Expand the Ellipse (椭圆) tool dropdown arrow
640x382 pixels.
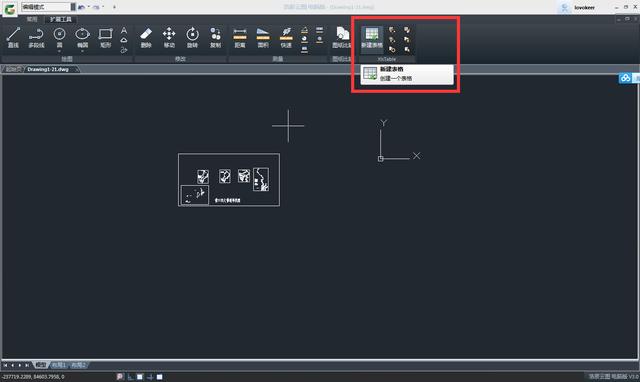coord(82,51)
